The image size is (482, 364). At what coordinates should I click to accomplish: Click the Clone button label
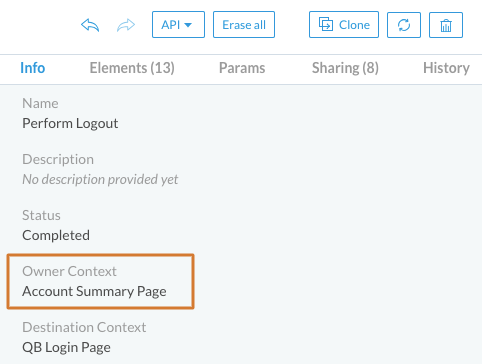(x=354, y=25)
